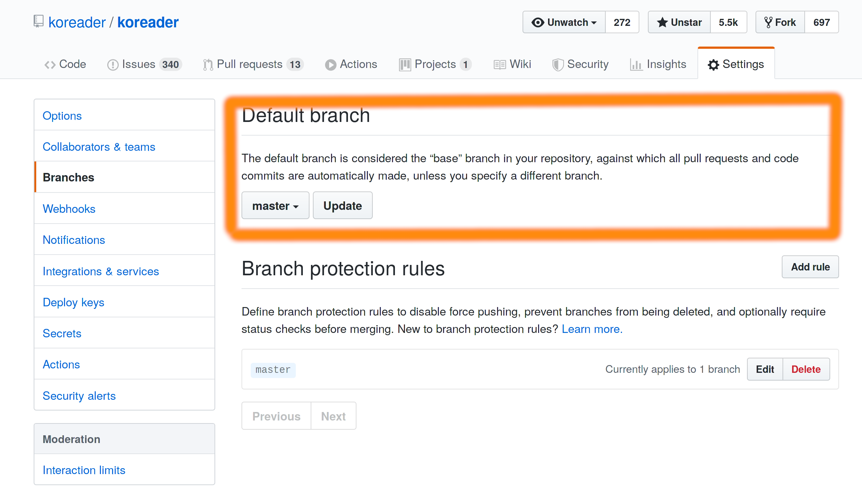This screenshot has width=862, height=504.
Task: Open the Unwatch notifications dropdown
Action: [564, 23]
